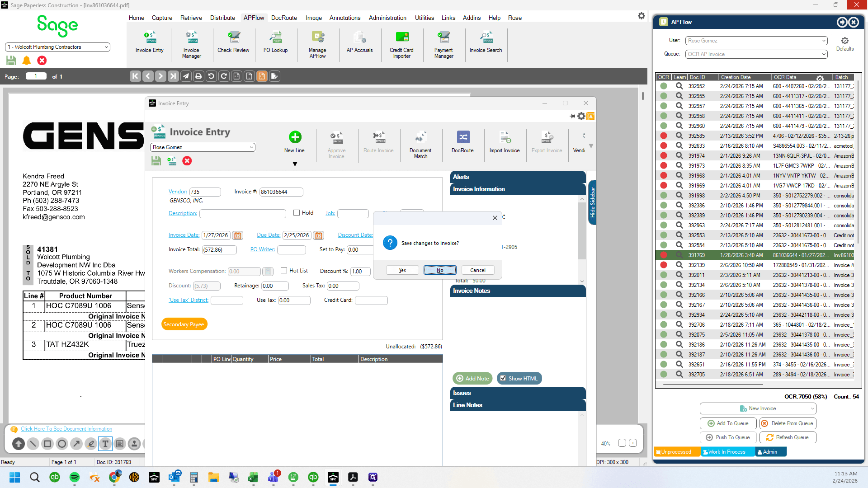
Task: Collapse the Invoice Notes section
Action: [x=518, y=291]
